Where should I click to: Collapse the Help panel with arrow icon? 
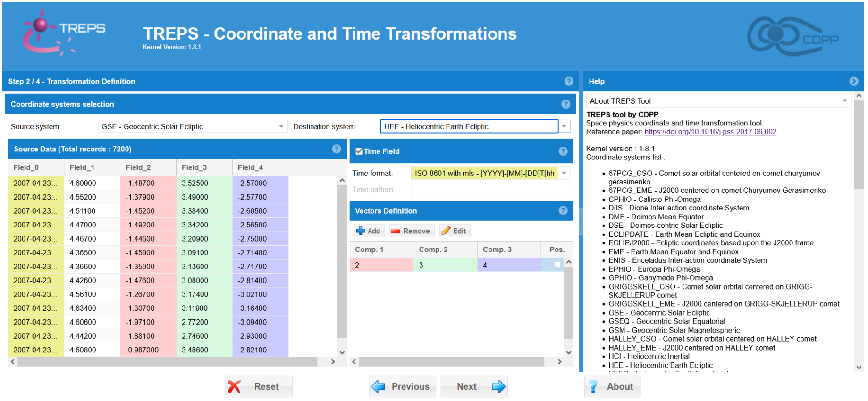click(x=854, y=81)
